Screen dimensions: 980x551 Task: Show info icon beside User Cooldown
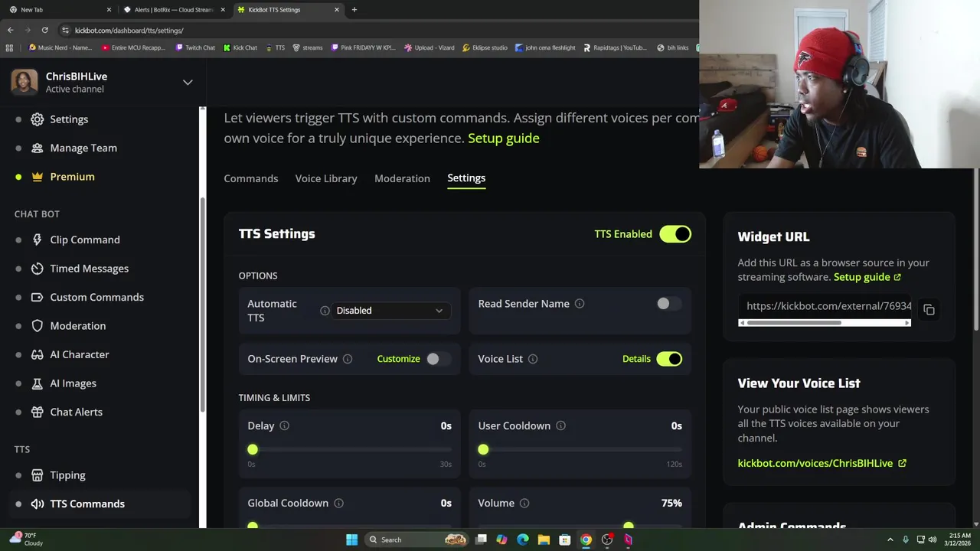point(560,425)
